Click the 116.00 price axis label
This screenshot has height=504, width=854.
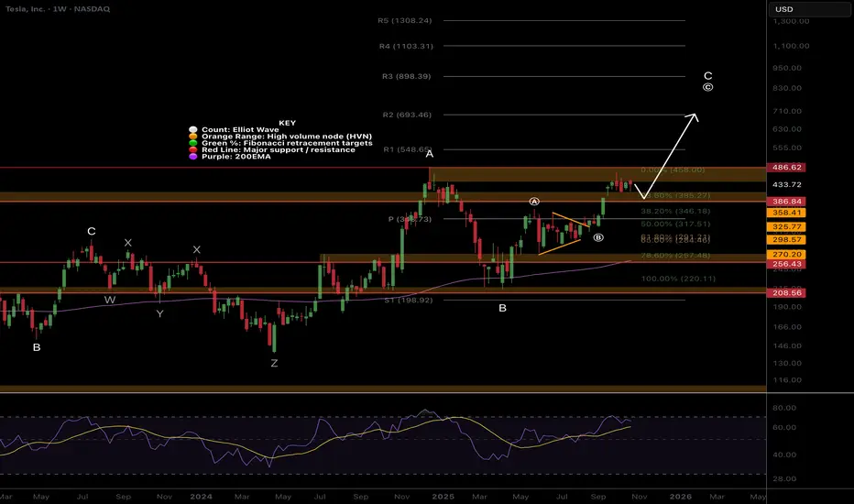click(787, 380)
